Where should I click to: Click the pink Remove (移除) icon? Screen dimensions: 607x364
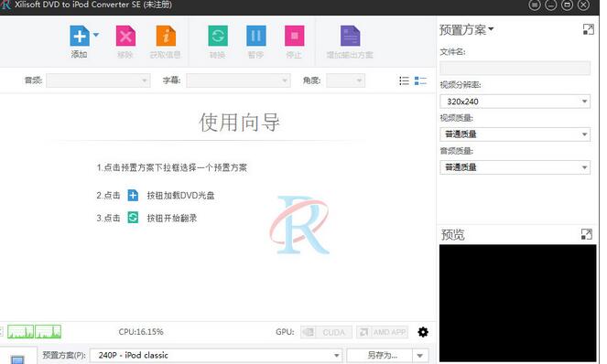click(125, 36)
